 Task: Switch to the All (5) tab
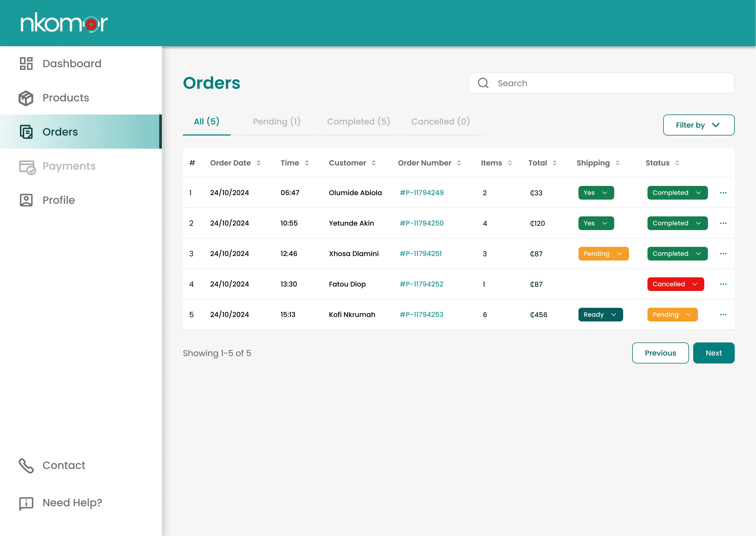tap(207, 122)
